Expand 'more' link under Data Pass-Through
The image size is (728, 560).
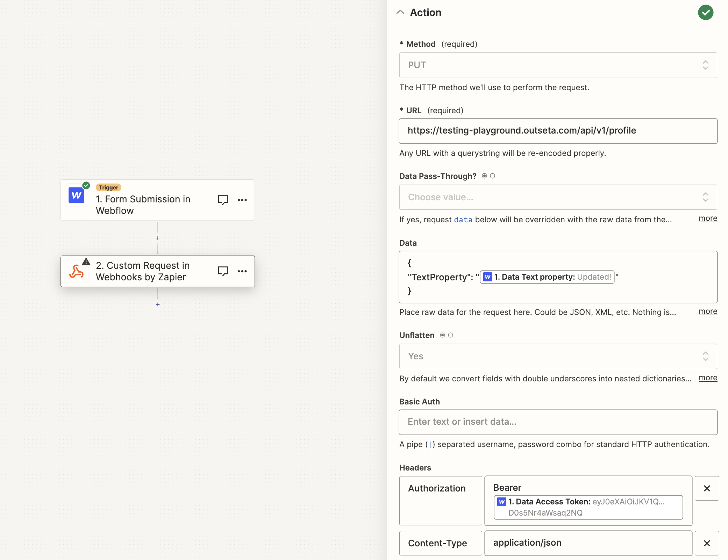pos(708,218)
